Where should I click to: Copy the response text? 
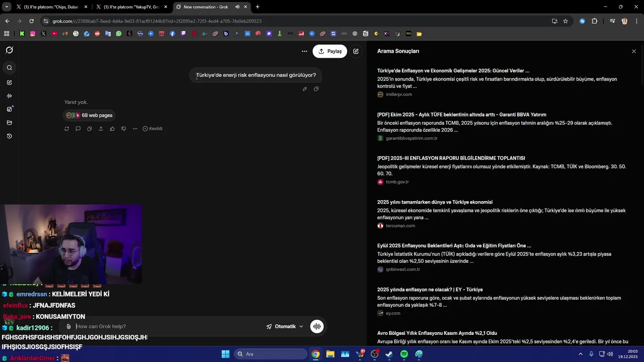point(90,129)
